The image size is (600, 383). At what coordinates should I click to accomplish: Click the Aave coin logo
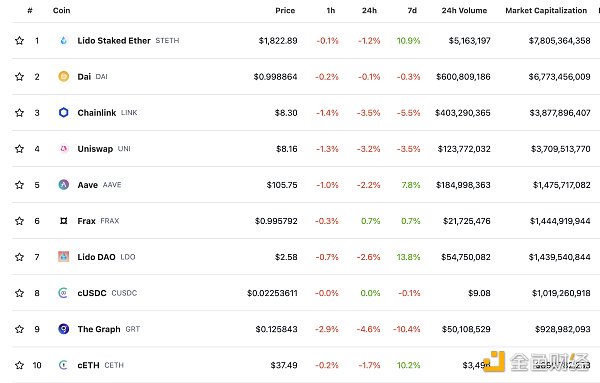pyautogui.click(x=64, y=185)
